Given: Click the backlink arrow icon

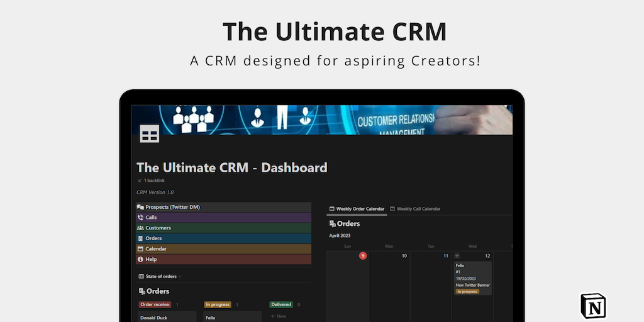Looking at the screenshot, I should coord(140,180).
